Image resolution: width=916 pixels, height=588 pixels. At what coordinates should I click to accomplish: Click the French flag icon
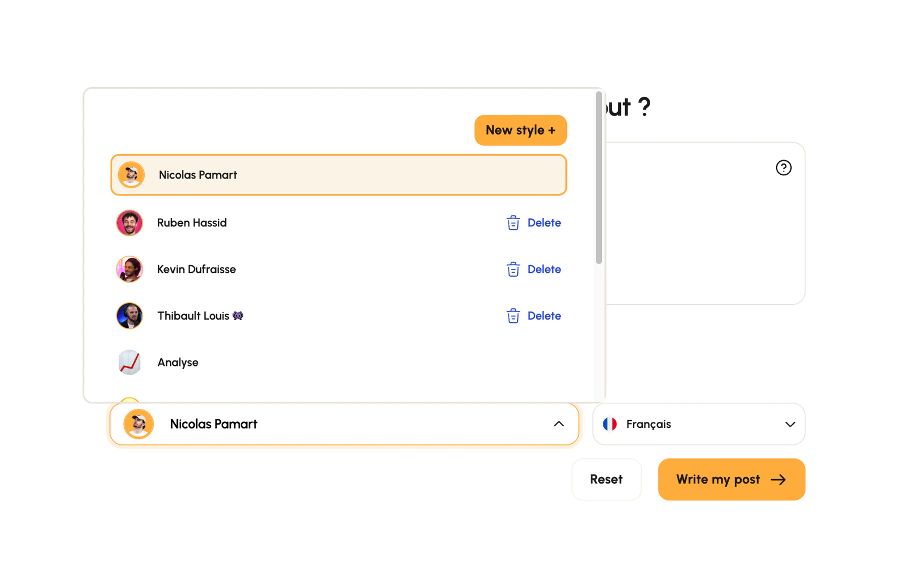point(610,424)
